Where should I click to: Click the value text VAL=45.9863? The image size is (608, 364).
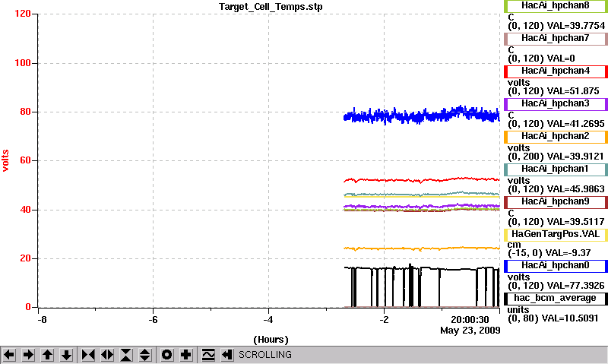point(575,189)
